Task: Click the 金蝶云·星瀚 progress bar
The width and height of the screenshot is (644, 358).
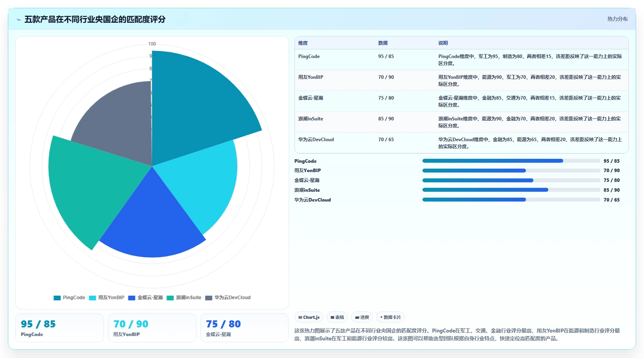Action: [x=511, y=180]
